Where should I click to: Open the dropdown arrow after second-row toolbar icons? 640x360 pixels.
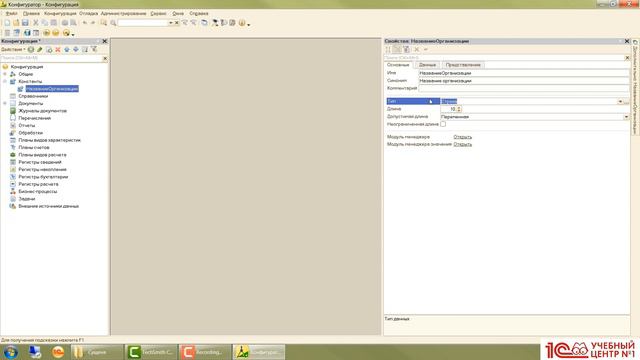point(73,34)
